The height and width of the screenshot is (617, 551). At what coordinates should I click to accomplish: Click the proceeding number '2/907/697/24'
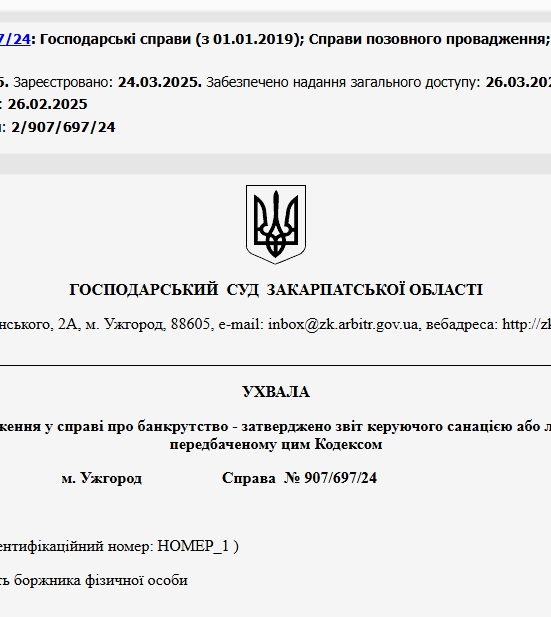[63, 127]
